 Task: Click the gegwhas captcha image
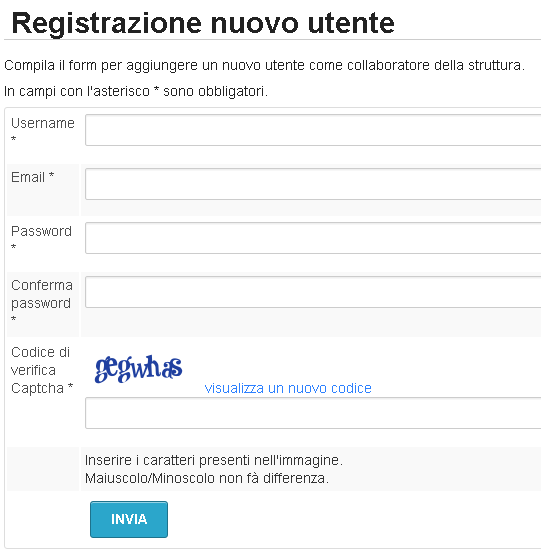pos(139,369)
